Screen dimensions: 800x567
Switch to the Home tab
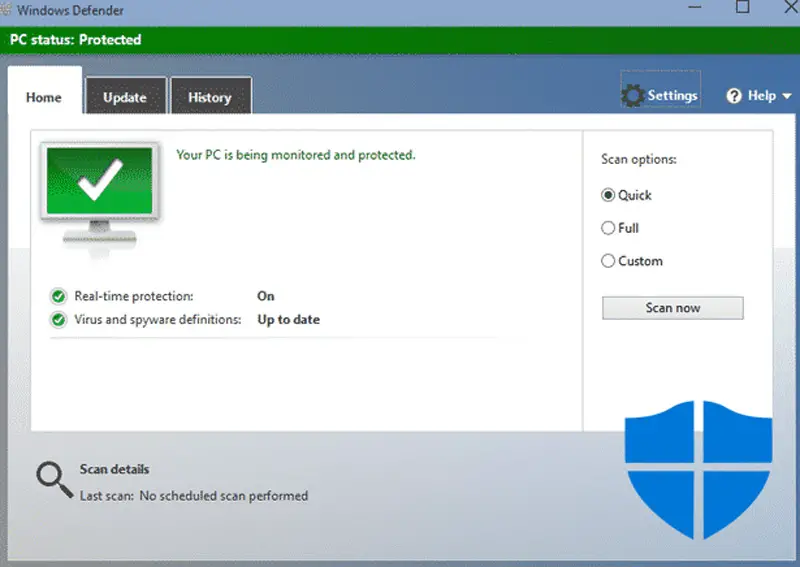(x=44, y=90)
